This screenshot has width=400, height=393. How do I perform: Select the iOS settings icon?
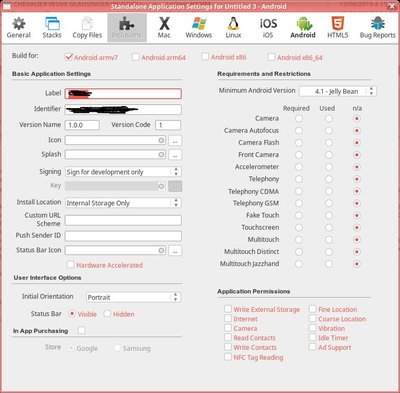tap(268, 24)
